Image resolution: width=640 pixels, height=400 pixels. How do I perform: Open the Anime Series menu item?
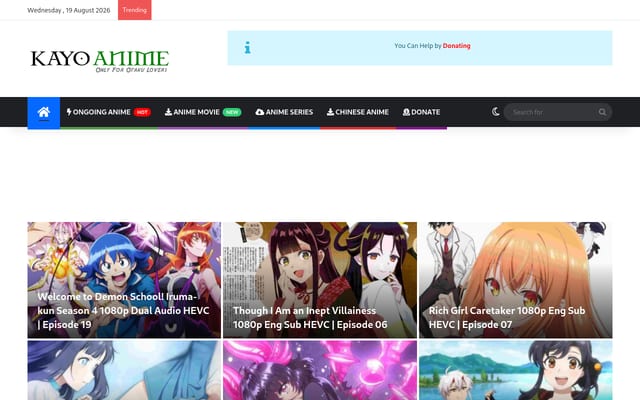coord(284,112)
